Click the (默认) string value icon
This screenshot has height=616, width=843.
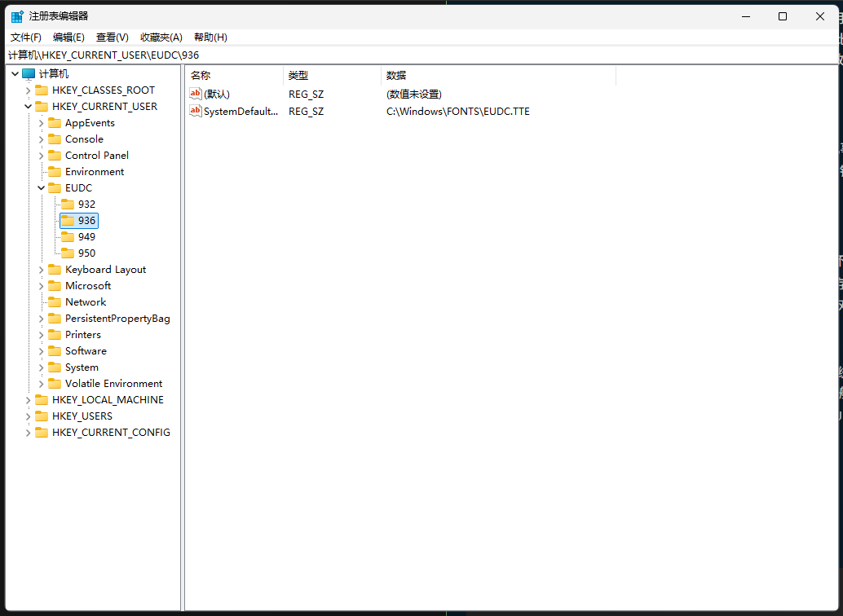[x=196, y=94]
